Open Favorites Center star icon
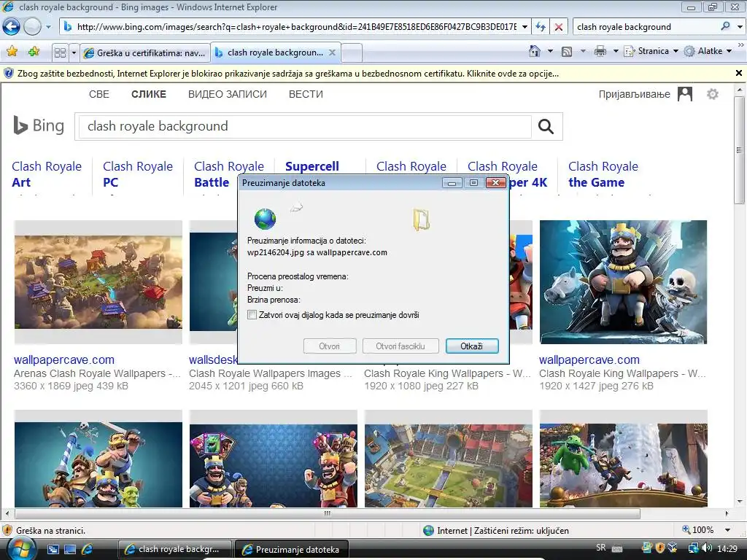Screen dimensions: 747x560 tap(12, 52)
